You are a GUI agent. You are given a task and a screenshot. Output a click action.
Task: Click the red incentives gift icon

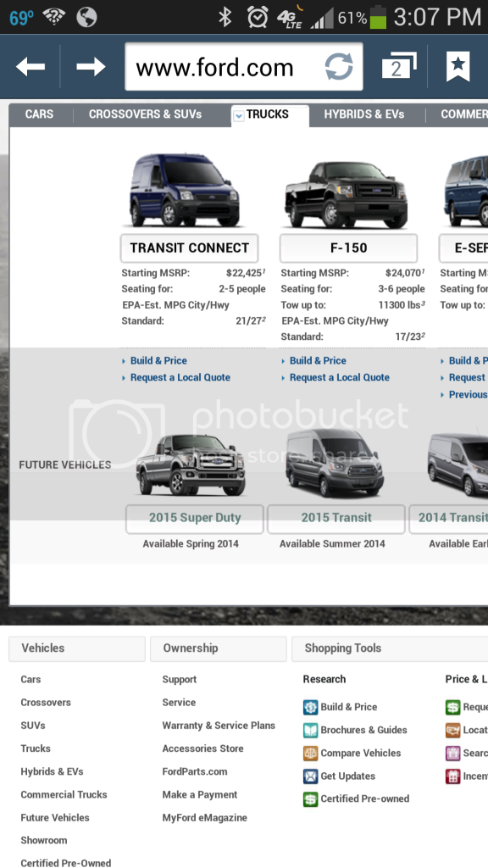click(x=452, y=776)
